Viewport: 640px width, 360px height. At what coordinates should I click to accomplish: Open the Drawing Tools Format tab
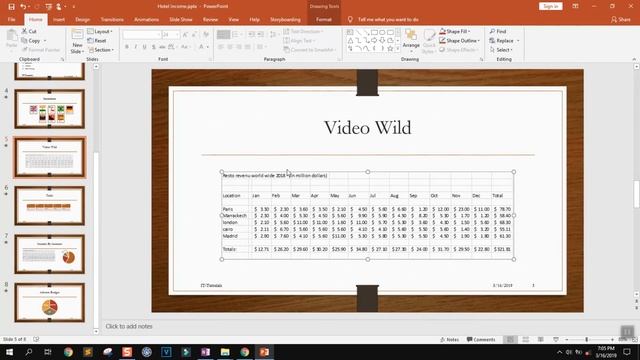tap(324, 20)
